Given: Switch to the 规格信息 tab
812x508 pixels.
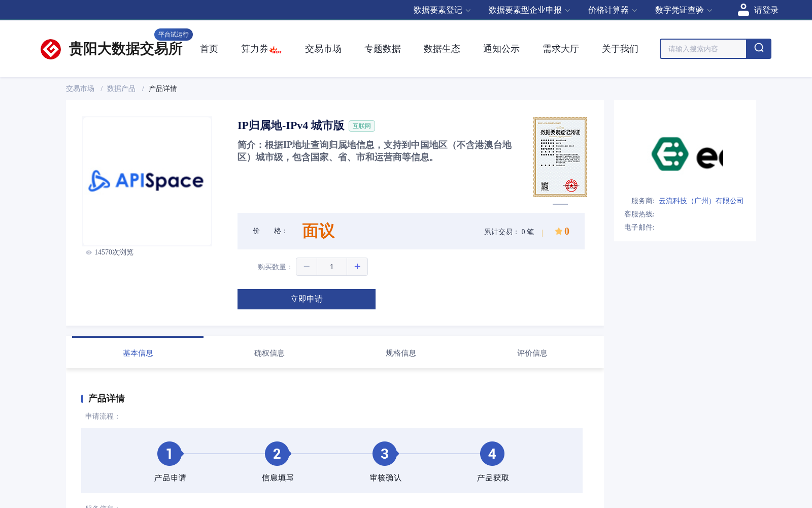Looking at the screenshot, I should pyautogui.click(x=401, y=353).
